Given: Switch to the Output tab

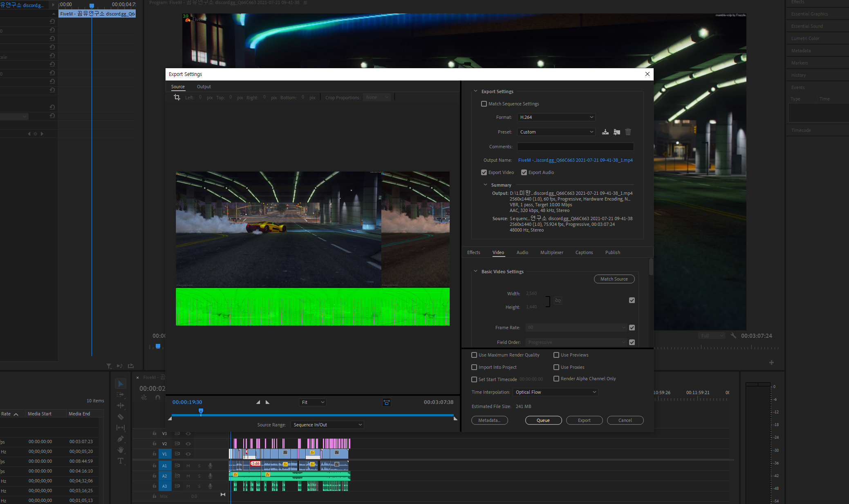Looking at the screenshot, I should (204, 87).
